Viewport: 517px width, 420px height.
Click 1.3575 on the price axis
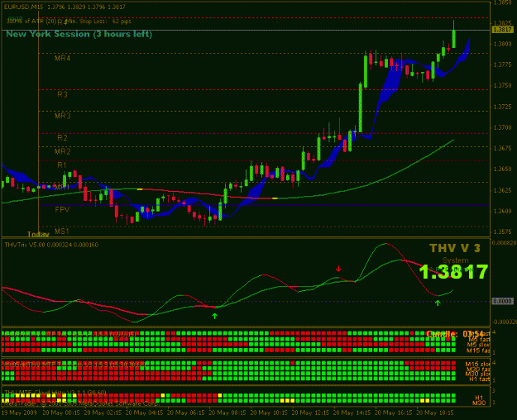point(503,232)
